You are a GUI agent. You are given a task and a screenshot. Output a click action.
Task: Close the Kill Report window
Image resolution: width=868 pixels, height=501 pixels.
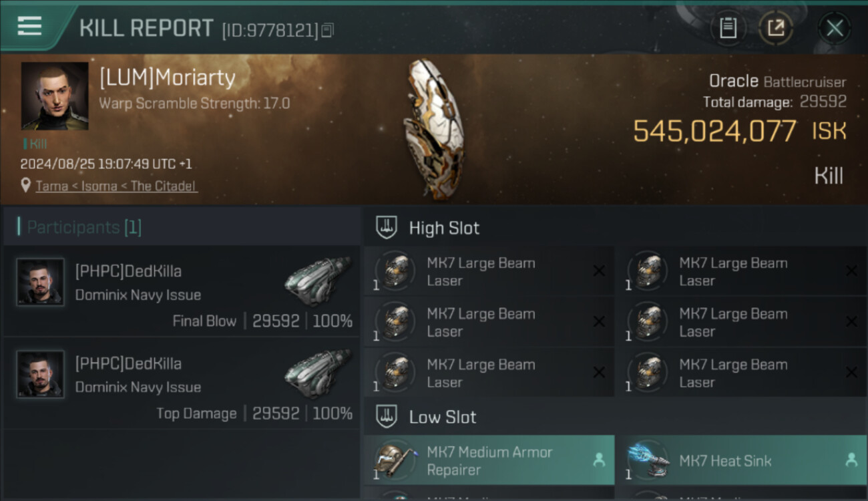click(834, 28)
